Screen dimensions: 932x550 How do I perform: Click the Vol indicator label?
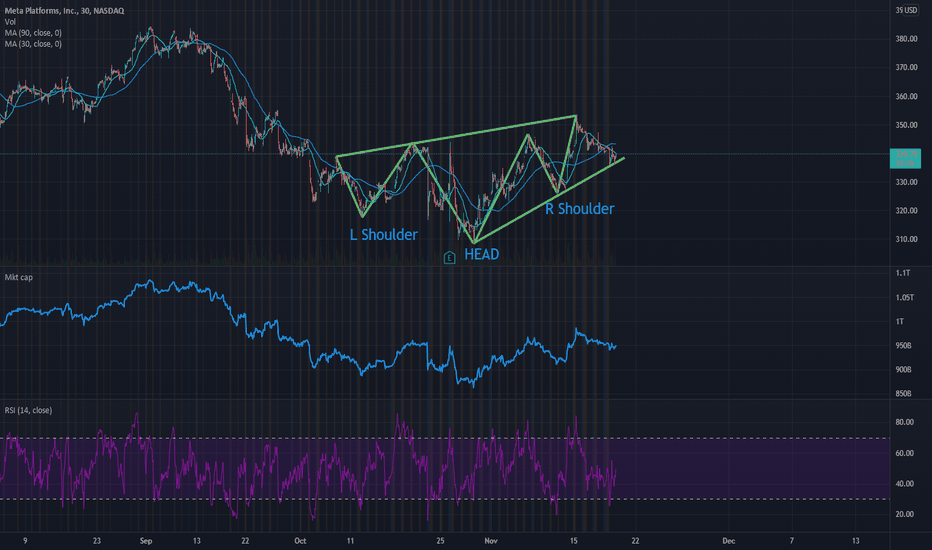point(10,22)
